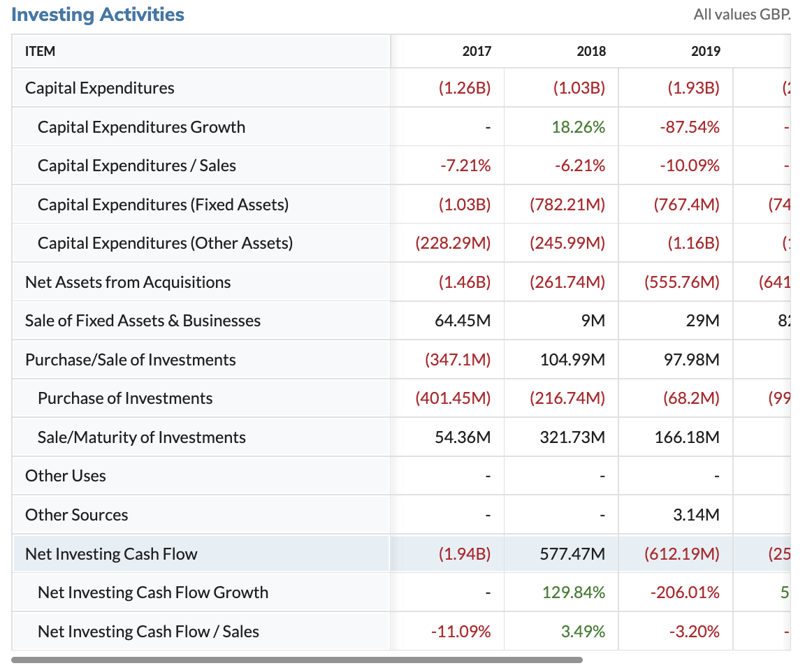
Task: Click the Investing Activities section heading
Action: (98, 15)
